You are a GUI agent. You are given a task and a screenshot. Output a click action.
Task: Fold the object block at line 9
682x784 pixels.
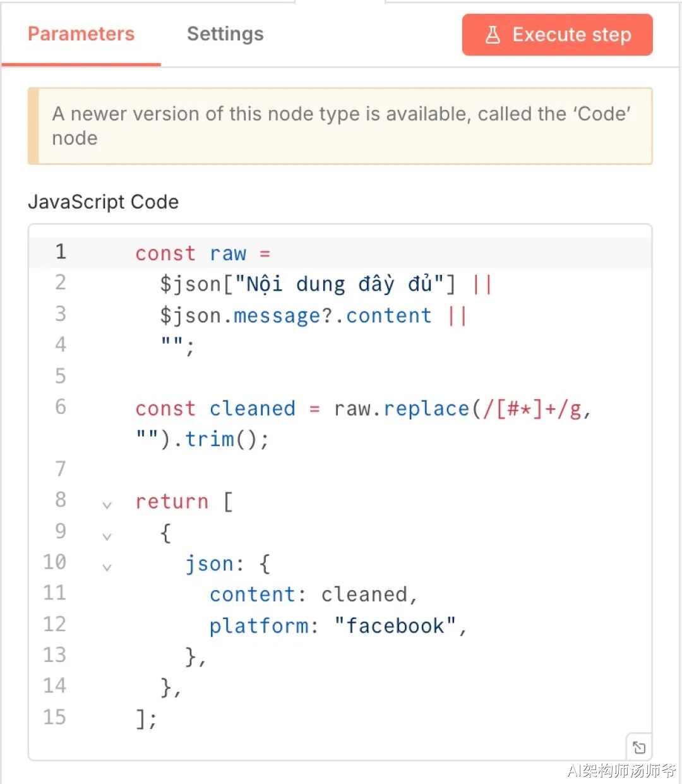point(107,536)
